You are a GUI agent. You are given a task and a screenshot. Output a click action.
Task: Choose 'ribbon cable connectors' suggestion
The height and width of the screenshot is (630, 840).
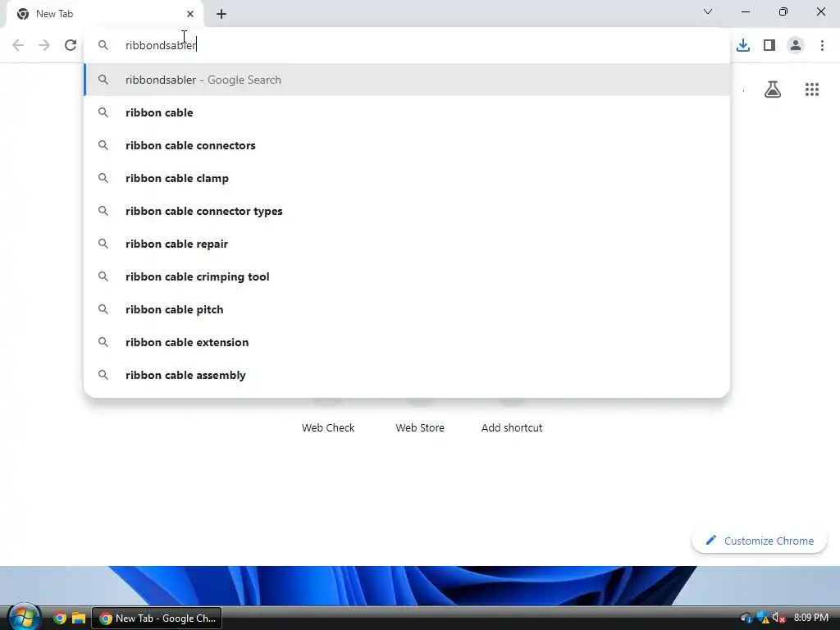click(x=407, y=145)
